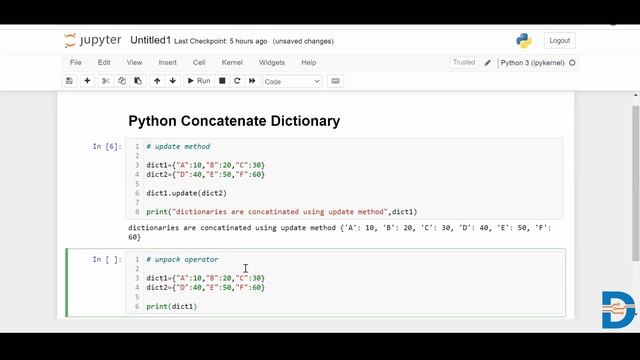
Task: Click the print(dict1) line in the active cell
Action: [x=171, y=307]
